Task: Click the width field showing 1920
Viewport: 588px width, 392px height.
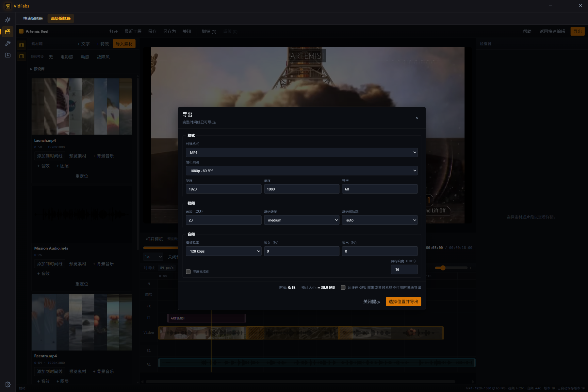Action: point(224,189)
